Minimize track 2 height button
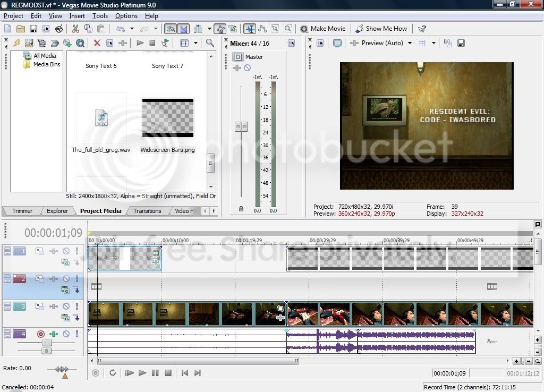 click(7, 277)
